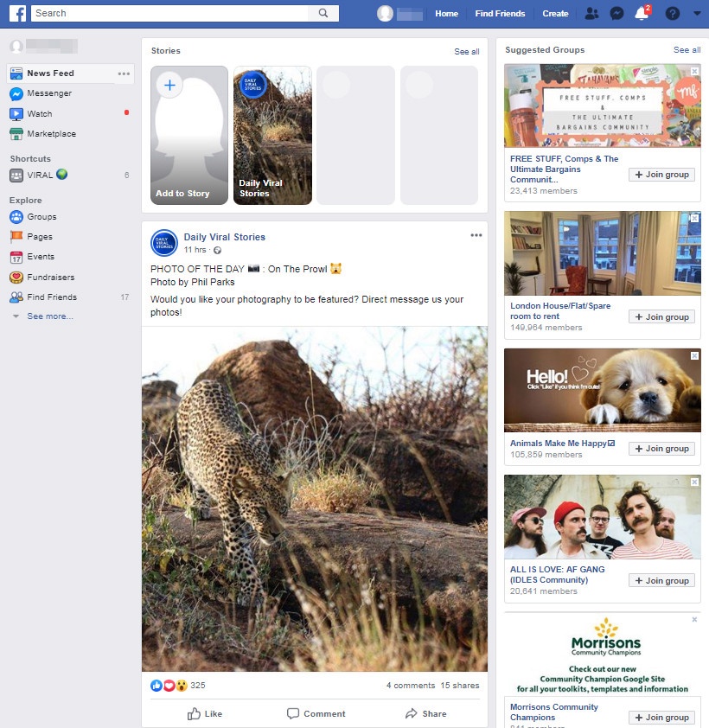The image size is (709, 728).
Task: Click the search magnifying glass icon
Action: [x=321, y=14]
